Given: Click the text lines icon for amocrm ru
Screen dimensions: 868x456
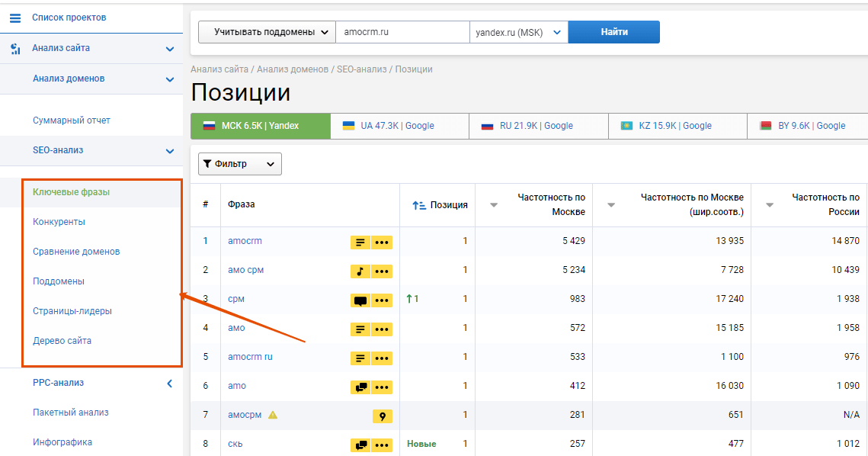Looking at the screenshot, I should click(360, 358).
